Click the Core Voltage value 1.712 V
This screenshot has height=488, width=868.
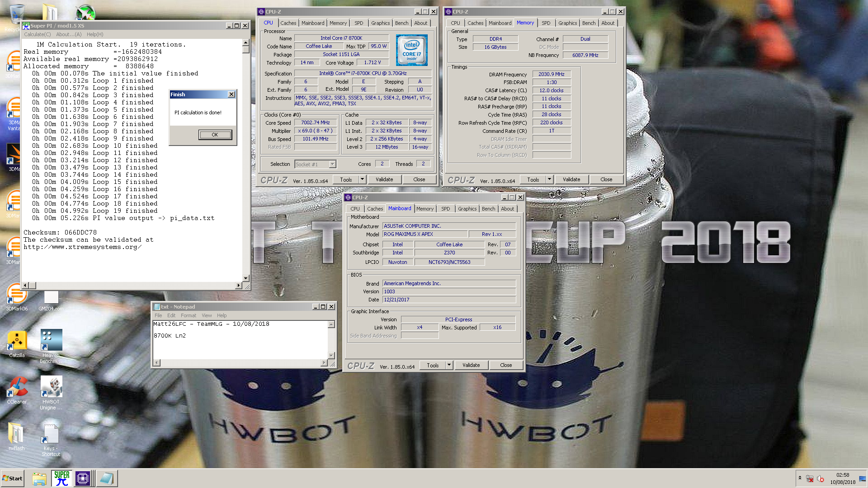pos(373,62)
